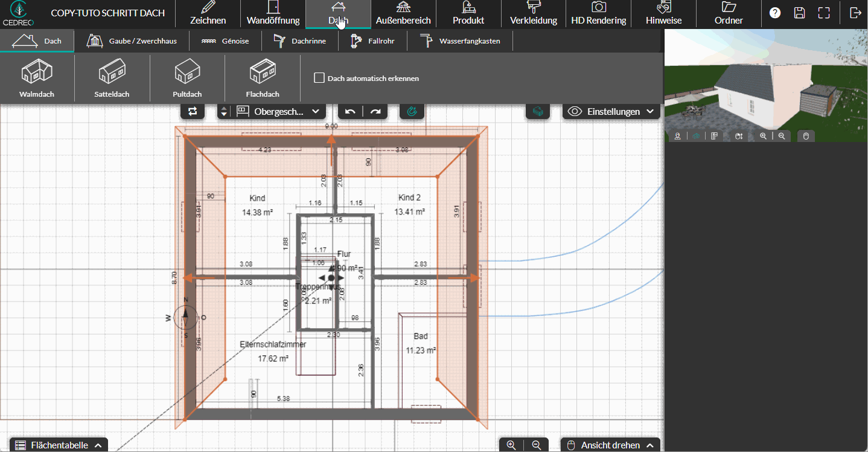This screenshot has width=868, height=452.
Task: Open the Produkt menu
Action: [x=468, y=14]
